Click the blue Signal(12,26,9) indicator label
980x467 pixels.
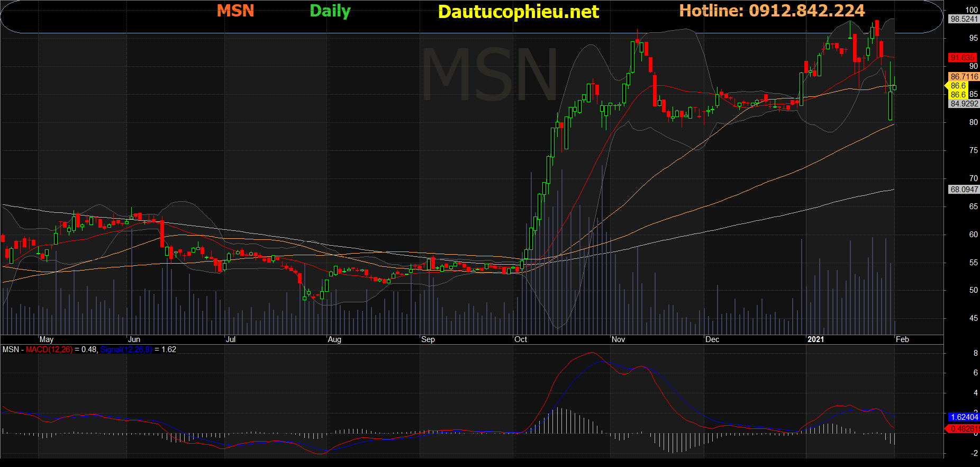coord(126,349)
